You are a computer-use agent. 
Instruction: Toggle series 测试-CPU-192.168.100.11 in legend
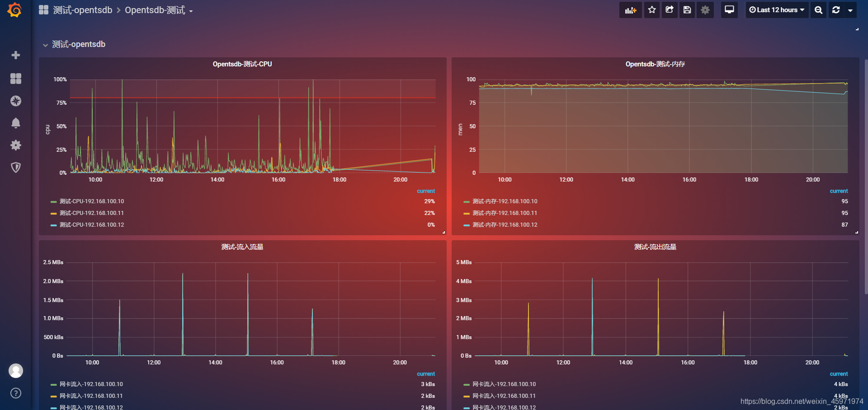point(92,213)
